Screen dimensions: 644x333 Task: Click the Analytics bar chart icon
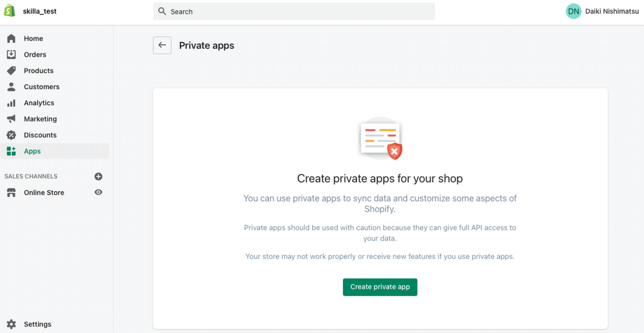point(11,103)
